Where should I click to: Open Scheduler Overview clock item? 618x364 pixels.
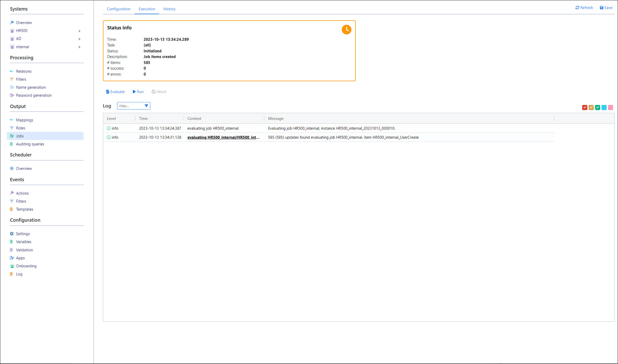pos(24,168)
